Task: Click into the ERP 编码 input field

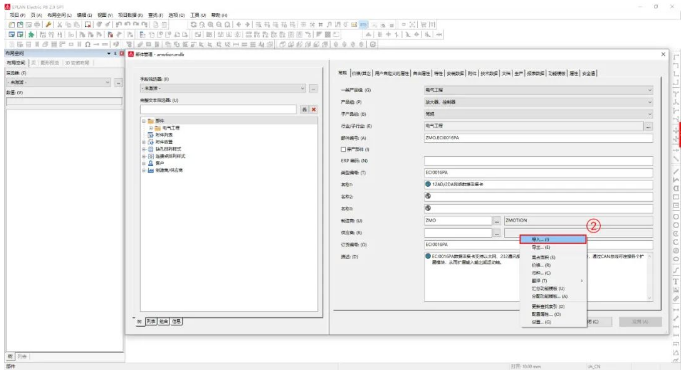Action: point(538,161)
